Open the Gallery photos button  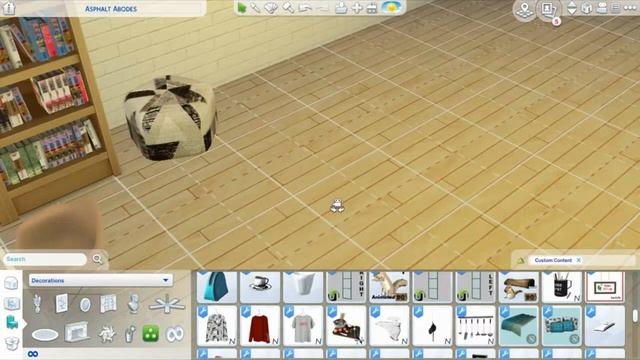point(548,9)
